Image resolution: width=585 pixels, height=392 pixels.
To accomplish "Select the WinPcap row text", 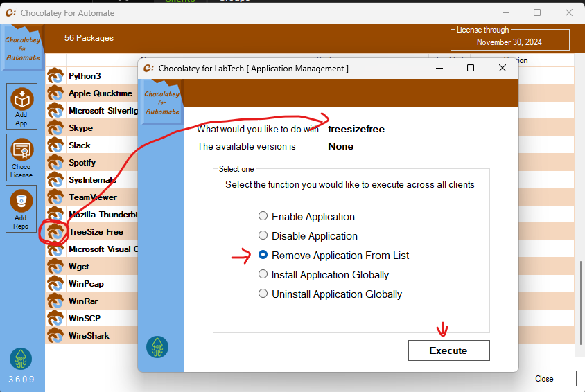I will (86, 284).
